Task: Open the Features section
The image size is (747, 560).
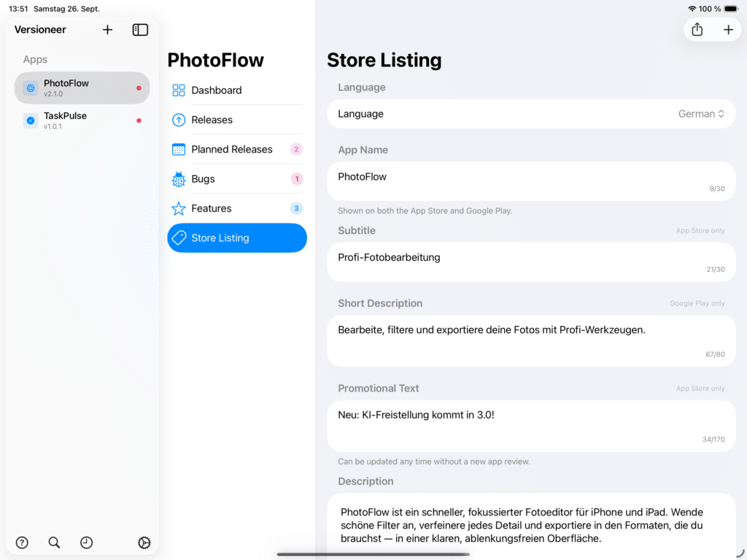Action: coord(237,209)
